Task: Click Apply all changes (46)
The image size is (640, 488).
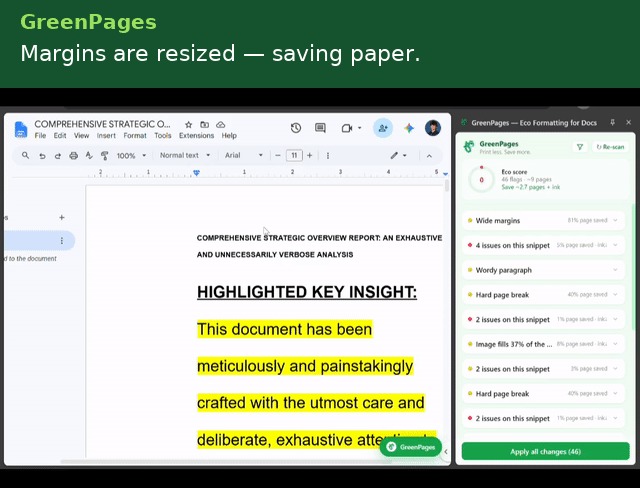Action: coord(545,452)
